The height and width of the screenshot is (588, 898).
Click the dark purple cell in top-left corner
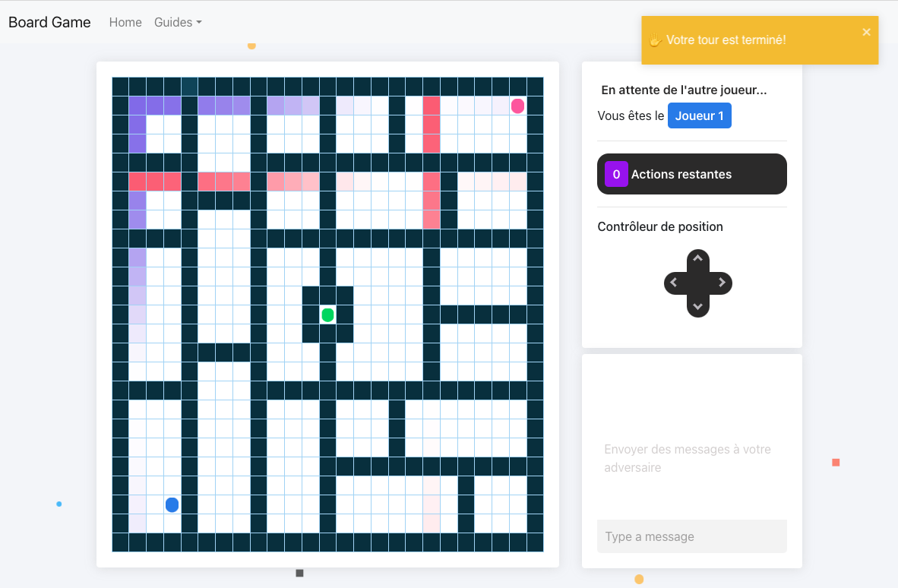click(x=138, y=106)
